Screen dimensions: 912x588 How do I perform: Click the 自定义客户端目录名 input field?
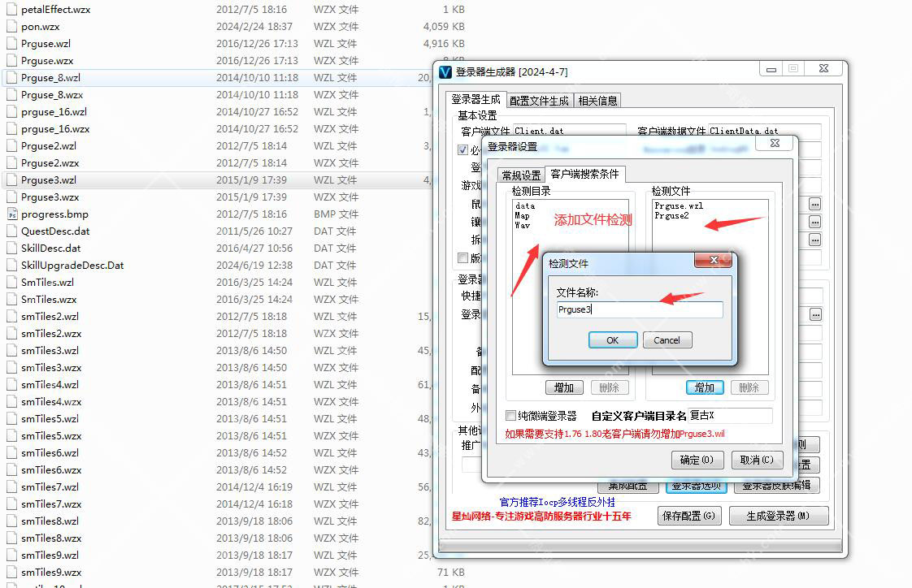[x=730, y=416]
